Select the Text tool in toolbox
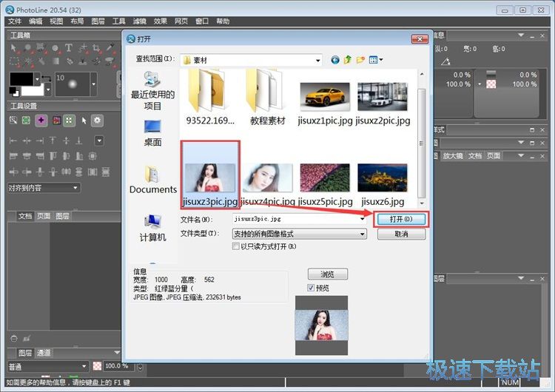The width and height of the screenshot is (555, 392). point(68,47)
